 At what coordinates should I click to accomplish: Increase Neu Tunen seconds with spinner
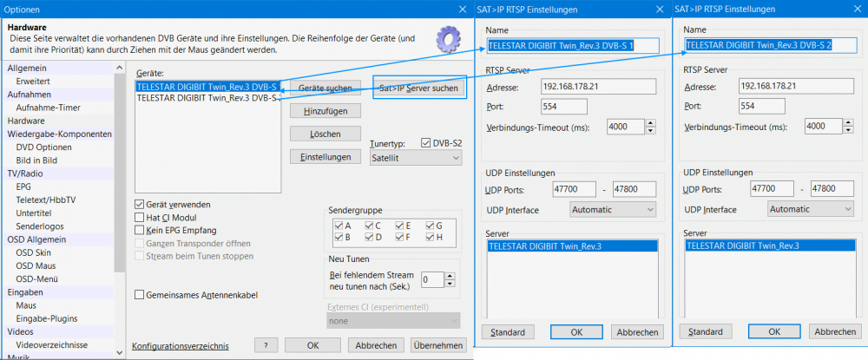tap(450, 276)
